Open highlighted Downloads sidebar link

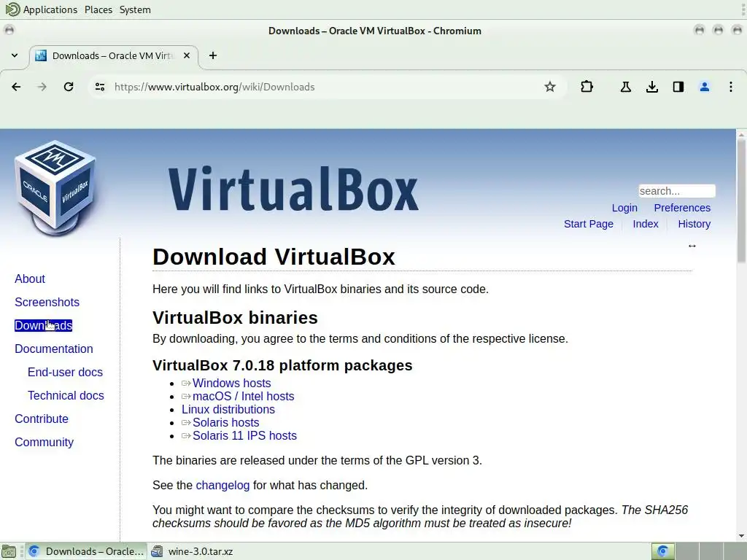click(43, 325)
